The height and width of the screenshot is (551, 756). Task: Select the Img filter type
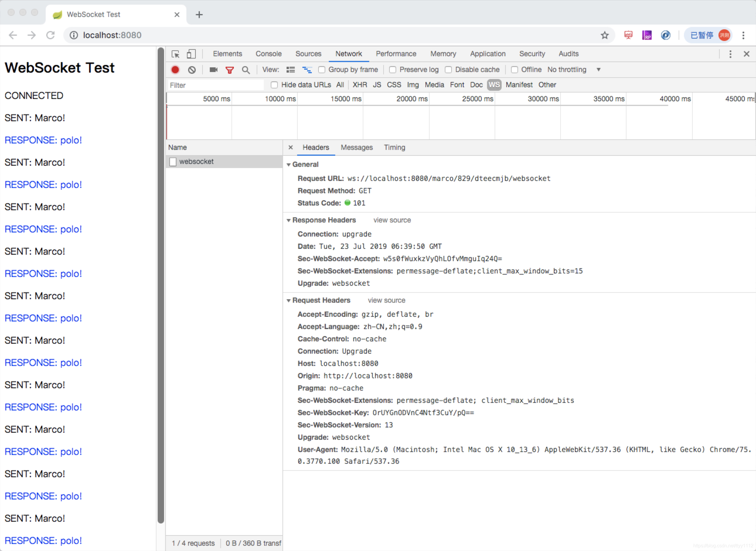[x=413, y=85]
